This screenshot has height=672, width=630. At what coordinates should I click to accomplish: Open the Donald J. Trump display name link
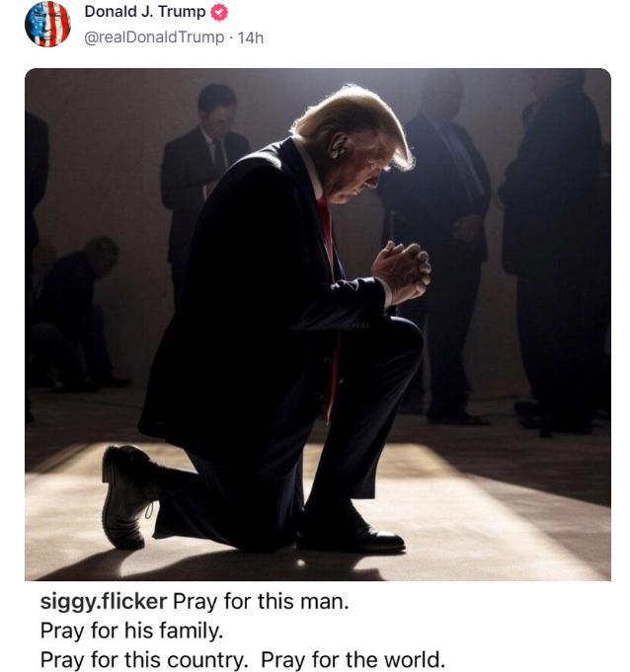pos(144,13)
